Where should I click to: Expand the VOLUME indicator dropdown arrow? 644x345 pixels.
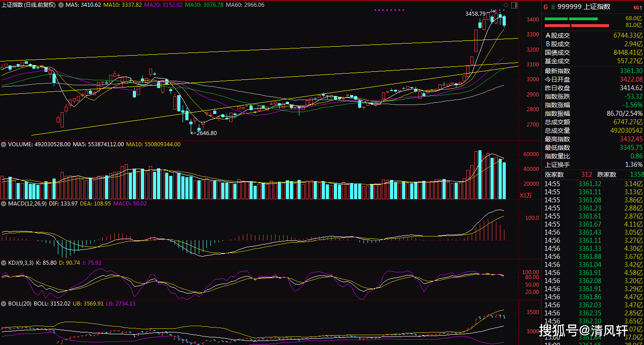click(x=4, y=144)
